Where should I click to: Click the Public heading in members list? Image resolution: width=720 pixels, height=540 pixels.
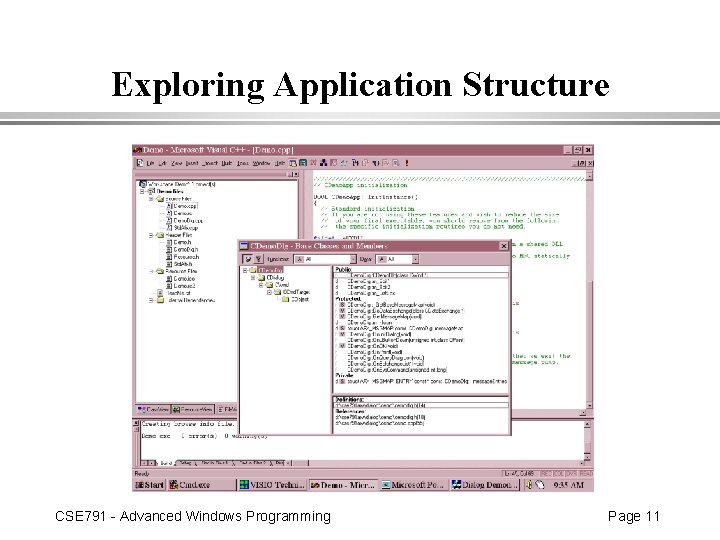click(x=343, y=270)
